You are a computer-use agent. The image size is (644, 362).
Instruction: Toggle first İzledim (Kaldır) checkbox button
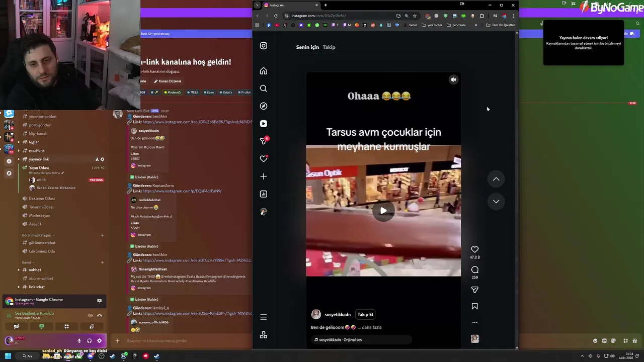[144, 177]
